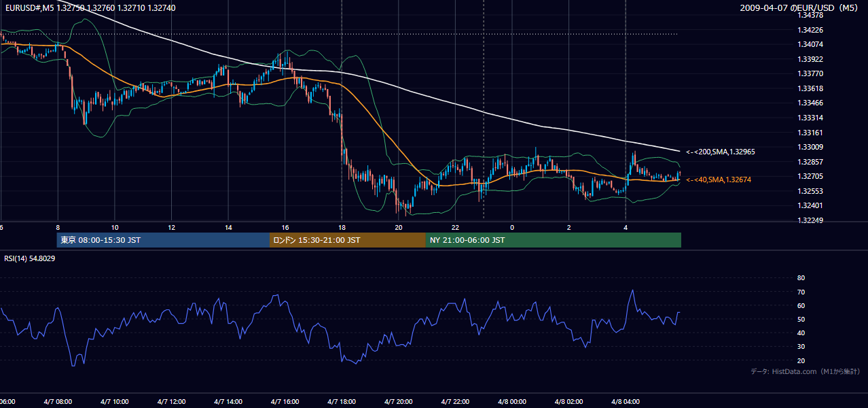This screenshot has height=408, width=868.
Task: Click the 4/7 14:00 bottom time label
Action: (228, 402)
